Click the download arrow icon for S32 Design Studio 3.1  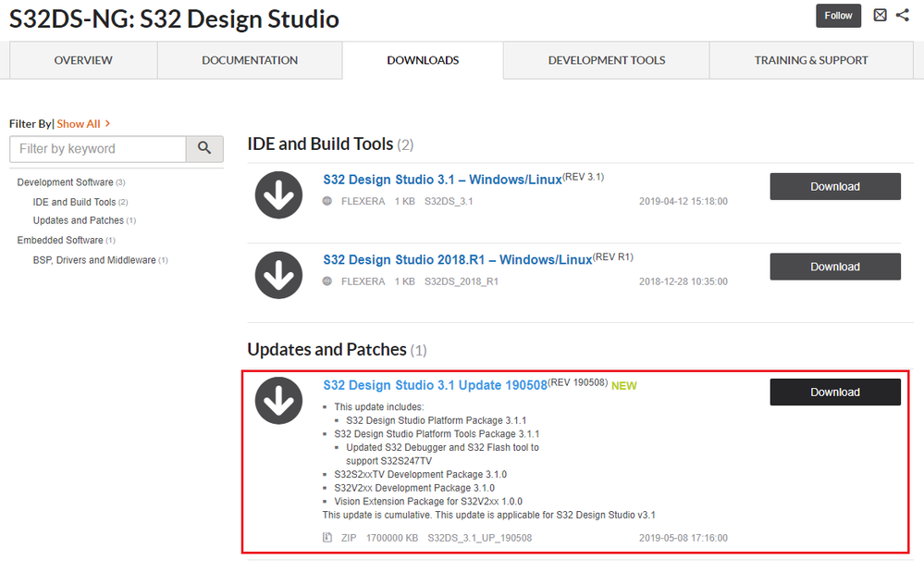tap(278, 195)
